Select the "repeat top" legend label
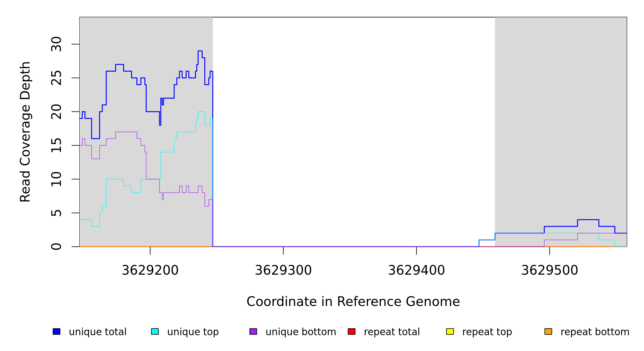The width and height of the screenshot is (644, 351). point(487,332)
